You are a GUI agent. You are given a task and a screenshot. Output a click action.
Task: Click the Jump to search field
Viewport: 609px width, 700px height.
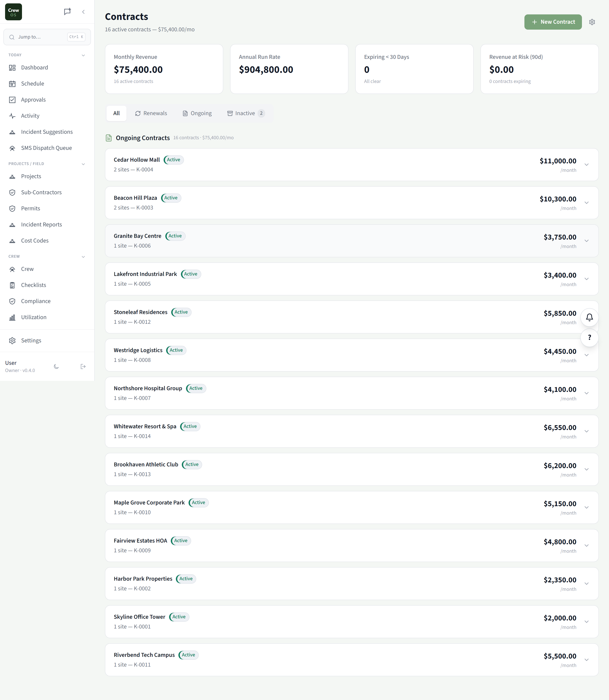pyautogui.click(x=47, y=37)
